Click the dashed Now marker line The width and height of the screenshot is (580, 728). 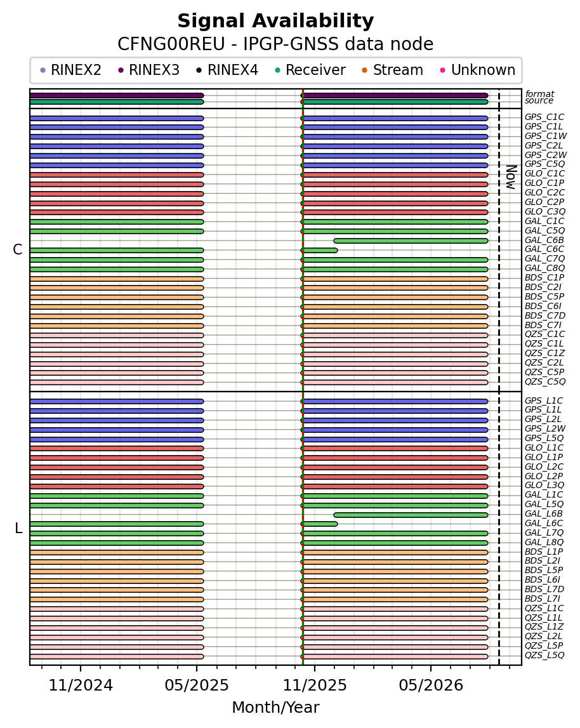499,377
